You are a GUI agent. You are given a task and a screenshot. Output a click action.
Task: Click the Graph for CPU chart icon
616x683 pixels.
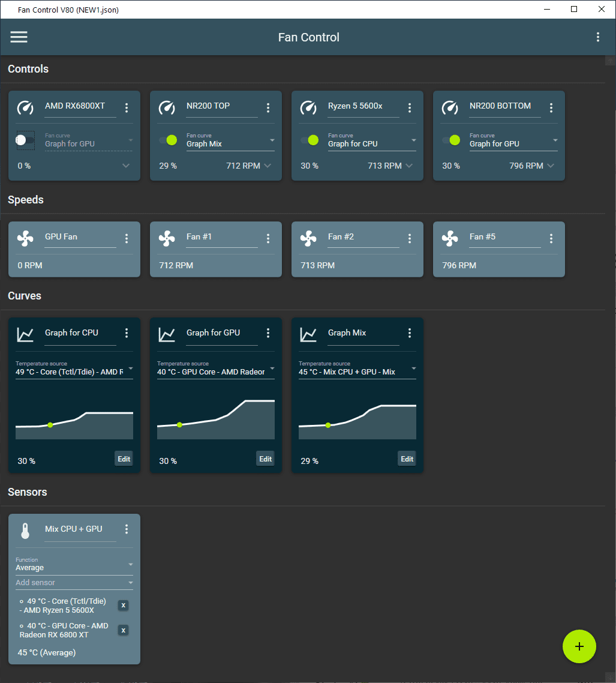click(25, 334)
